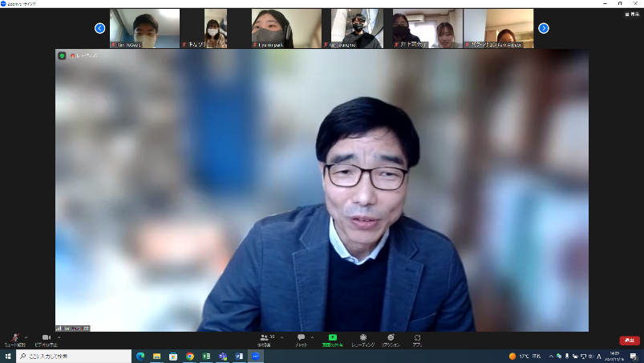The width and height of the screenshot is (644, 363).
Task: Toggle the IME input mode indicator A
Action: 599,356
